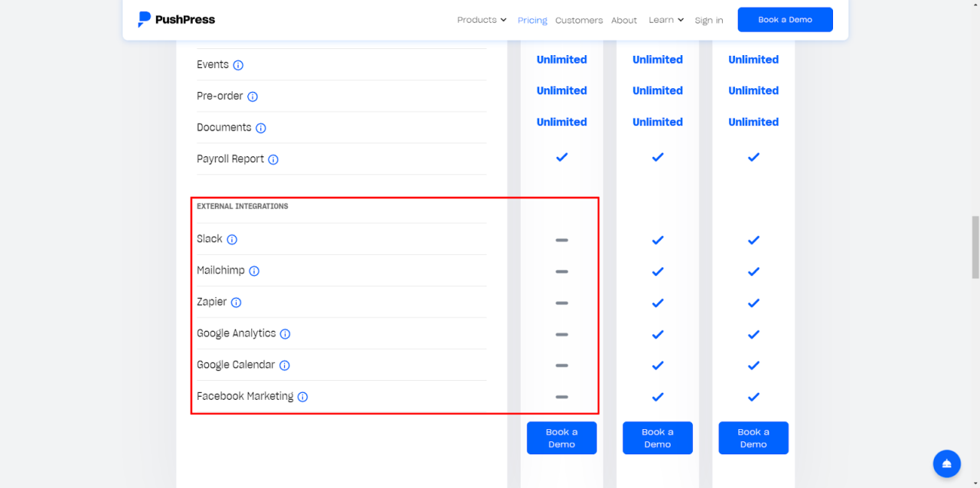
Task: Open info icon next to Google Calendar
Action: pos(284,365)
